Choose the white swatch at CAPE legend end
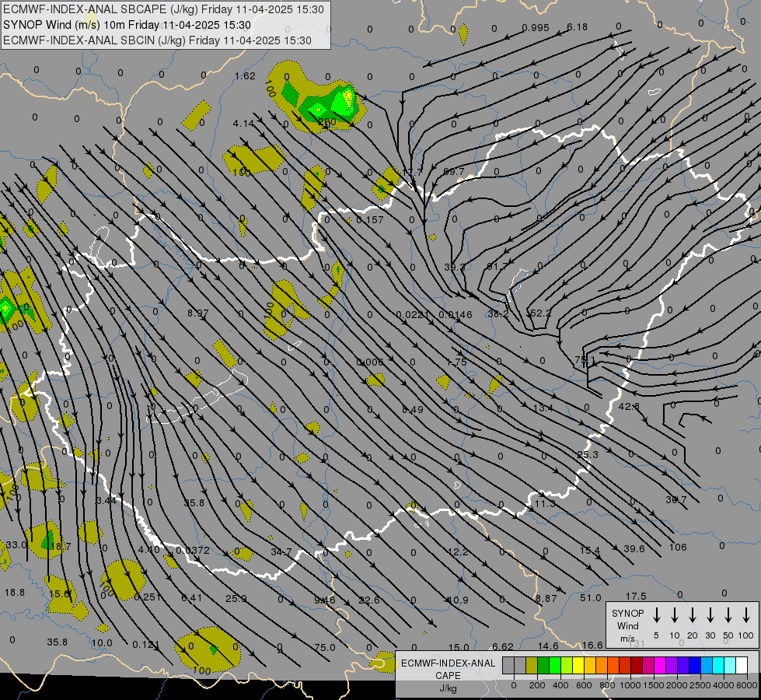The image size is (761, 700). [742, 666]
